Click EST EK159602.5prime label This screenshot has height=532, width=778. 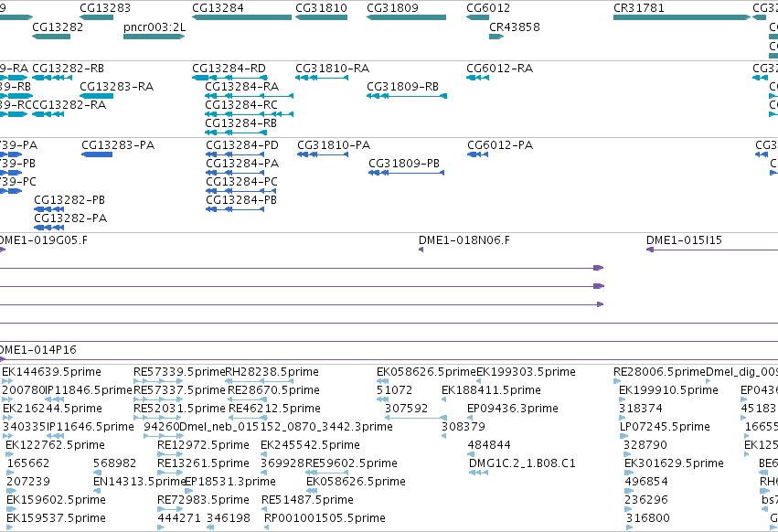coord(56,500)
